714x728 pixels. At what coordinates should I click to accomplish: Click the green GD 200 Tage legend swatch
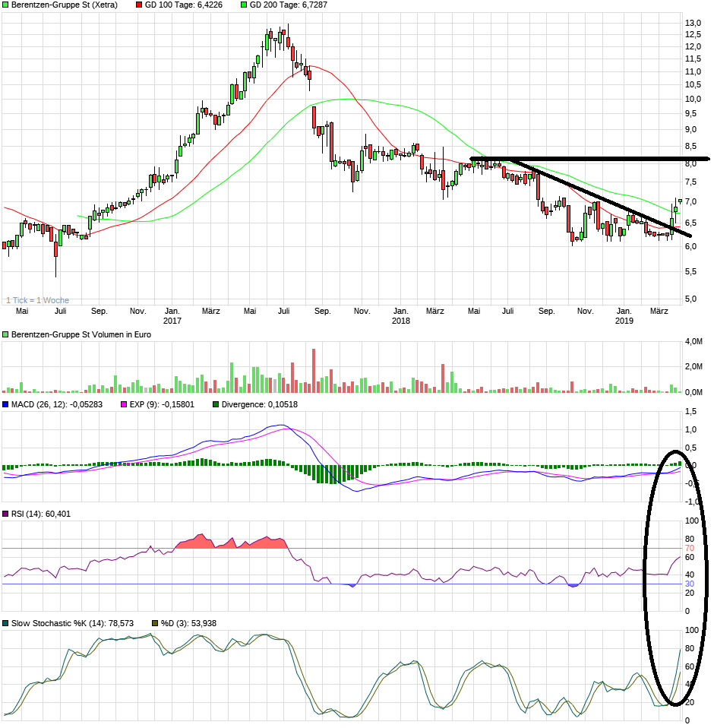[244, 5]
